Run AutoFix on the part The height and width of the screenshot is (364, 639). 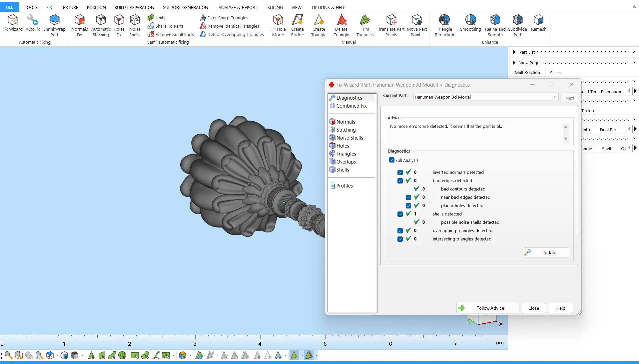(33, 23)
